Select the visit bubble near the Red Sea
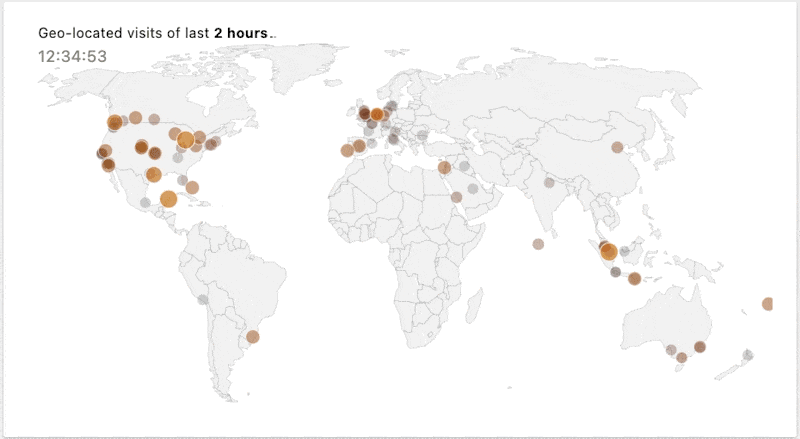Viewport: 800px width, 439px height. coord(456,197)
